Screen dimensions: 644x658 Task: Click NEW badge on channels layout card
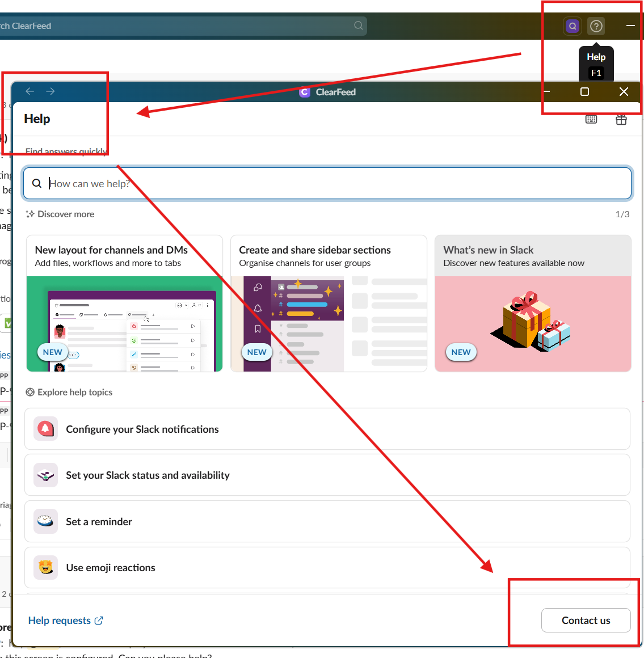click(x=52, y=352)
